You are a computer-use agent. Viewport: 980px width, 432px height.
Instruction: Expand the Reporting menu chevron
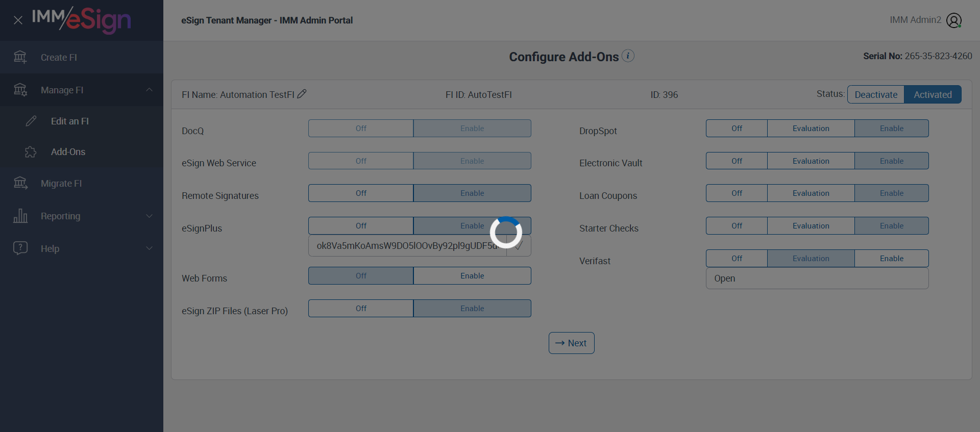point(149,216)
